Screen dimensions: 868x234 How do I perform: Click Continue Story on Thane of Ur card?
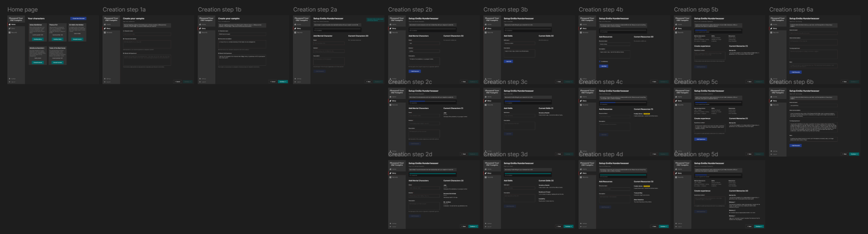tap(58, 39)
